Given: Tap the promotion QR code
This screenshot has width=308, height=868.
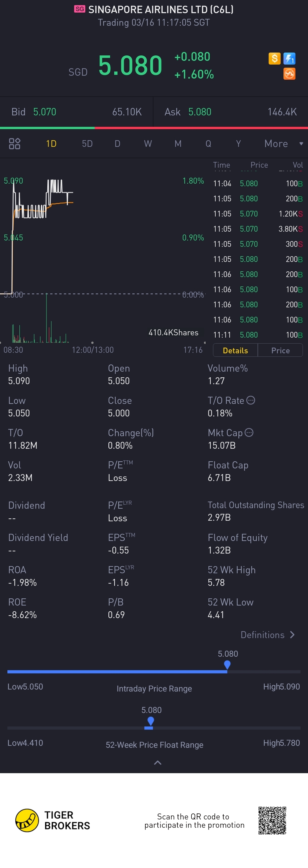Looking at the screenshot, I should pyautogui.click(x=272, y=820).
